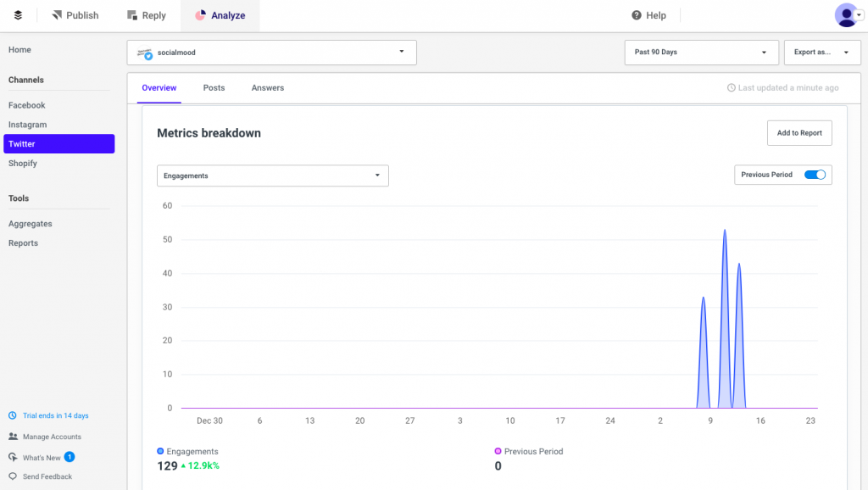Screen dimensions: 868x490
Task: Click the blue Engagements legend dot
Action: pos(160,451)
